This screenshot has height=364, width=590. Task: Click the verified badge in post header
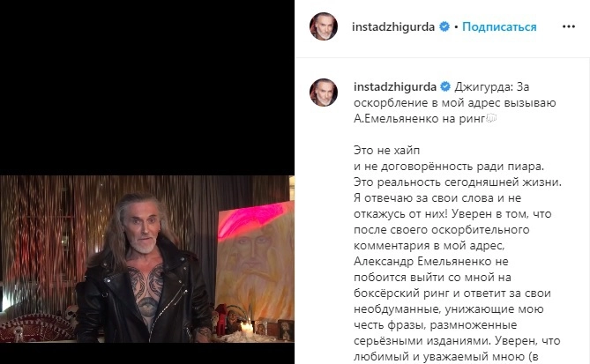pos(444,26)
